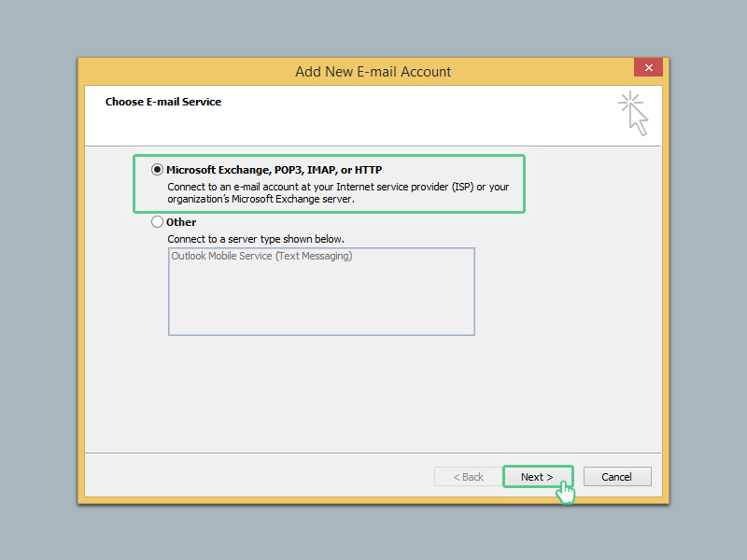Viewport: 747px width, 560px height.
Task: Select Outlook Mobile Service (Text Messaging) list entry
Action: (x=261, y=256)
